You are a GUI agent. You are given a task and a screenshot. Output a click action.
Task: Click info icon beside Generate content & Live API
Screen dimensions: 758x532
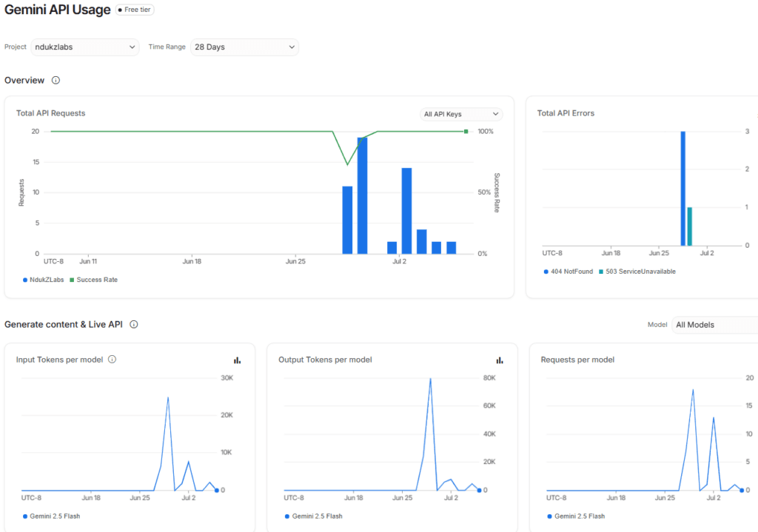pyautogui.click(x=134, y=324)
